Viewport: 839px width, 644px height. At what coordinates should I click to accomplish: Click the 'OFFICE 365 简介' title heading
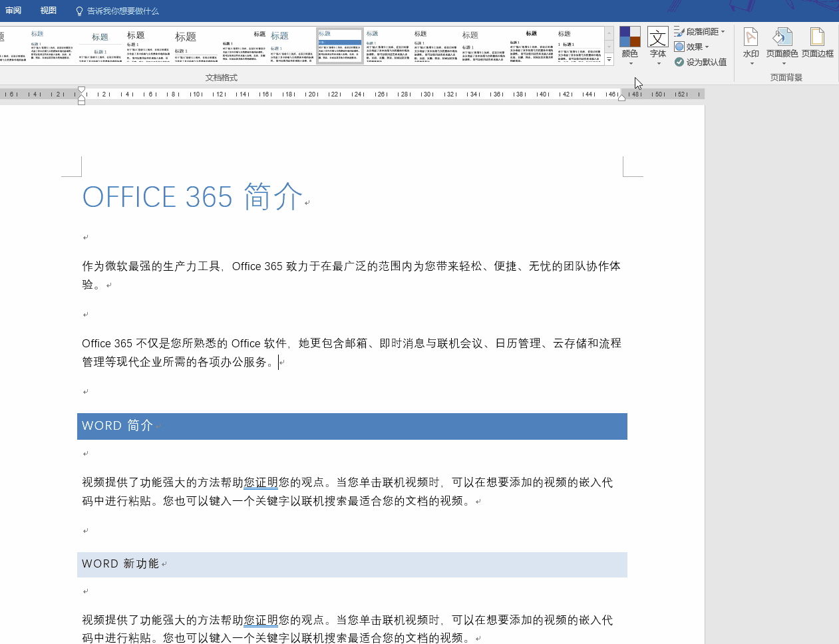[192, 197]
